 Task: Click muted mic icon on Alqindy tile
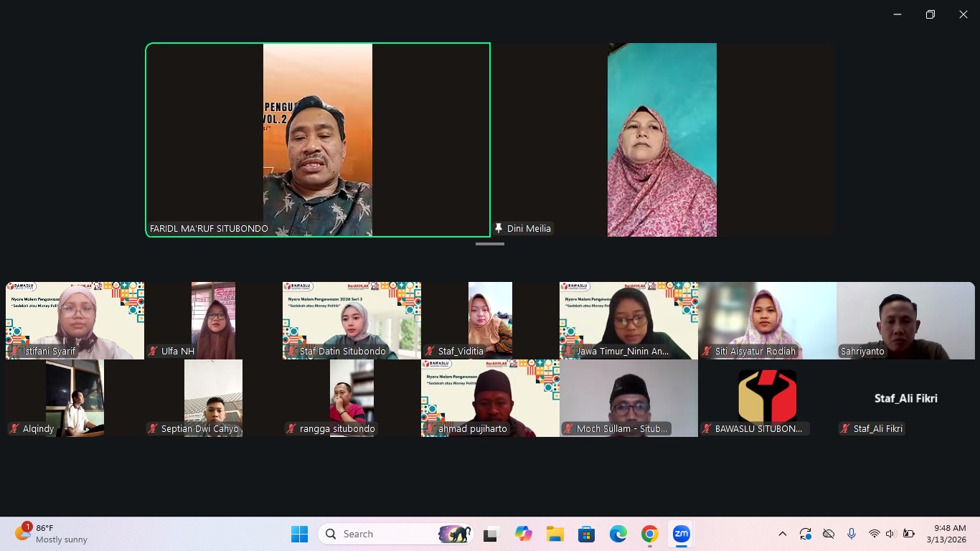click(14, 429)
